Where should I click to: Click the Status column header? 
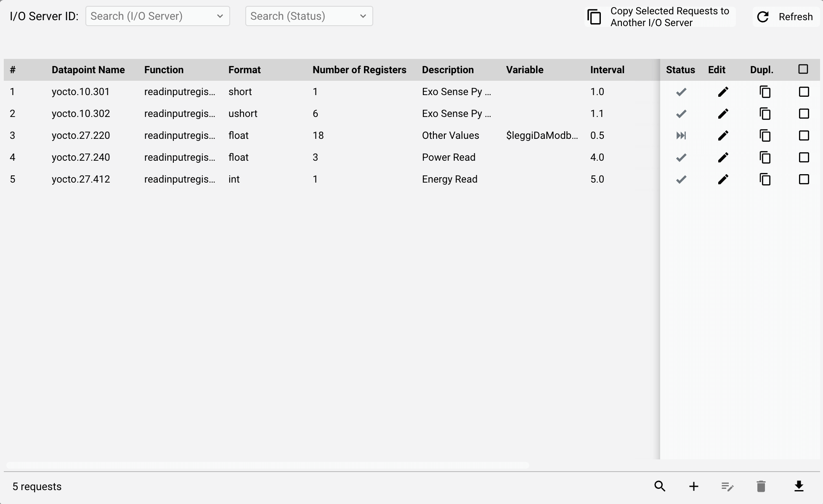680,70
